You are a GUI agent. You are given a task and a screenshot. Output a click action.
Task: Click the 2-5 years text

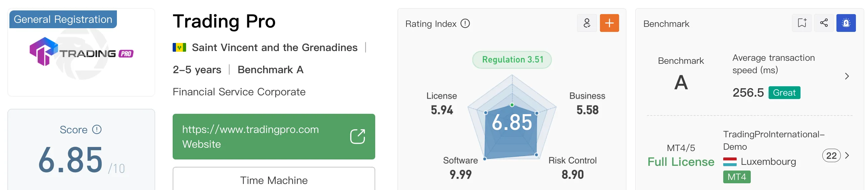tap(197, 70)
